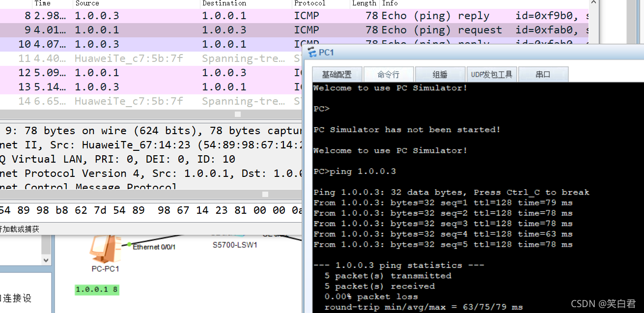Open the 基础配置 tab in PC1
The width and height of the screenshot is (644, 313).
point(337,75)
